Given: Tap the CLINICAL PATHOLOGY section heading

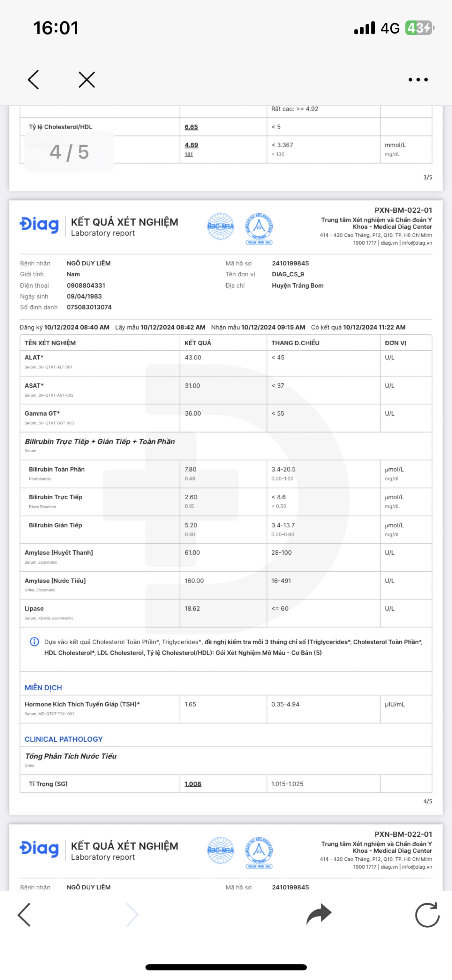Looking at the screenshot, I should [64, 739].
